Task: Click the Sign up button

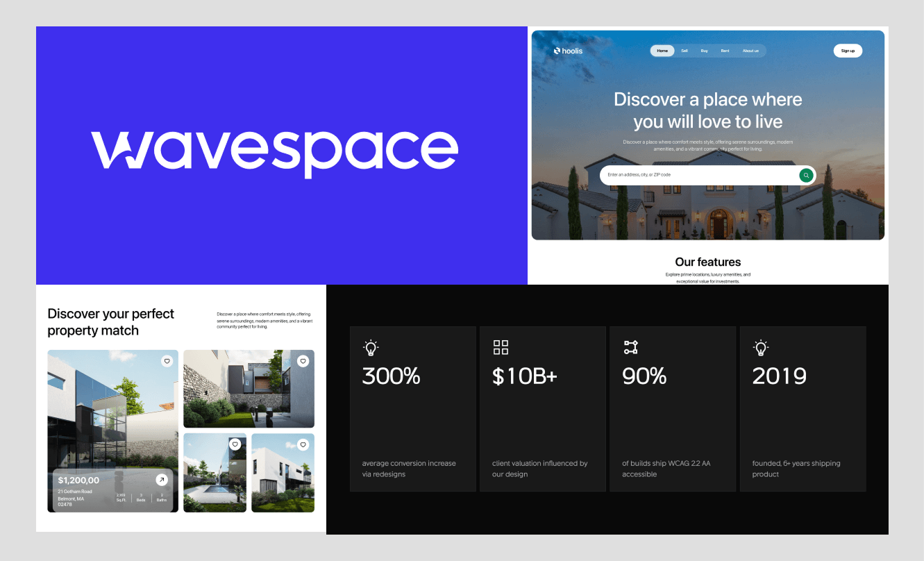Action: click(848, 51)
